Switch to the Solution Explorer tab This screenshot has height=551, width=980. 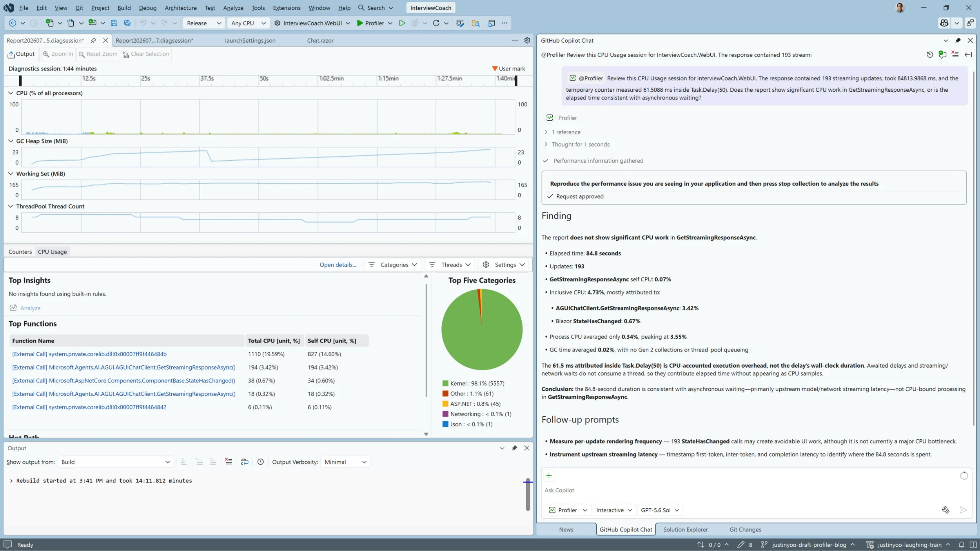[686, 529]
